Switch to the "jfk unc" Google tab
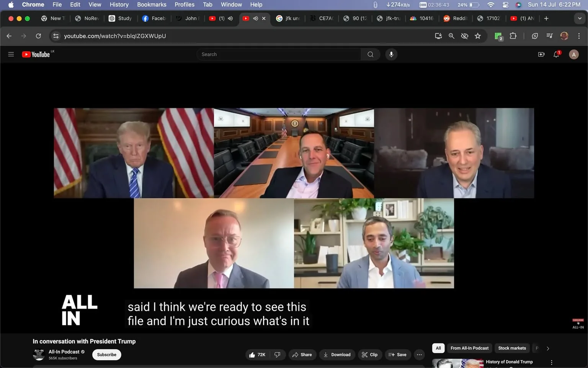Image resolution: width=588 pixels, height=368 pixels. [x=288, y=18]
